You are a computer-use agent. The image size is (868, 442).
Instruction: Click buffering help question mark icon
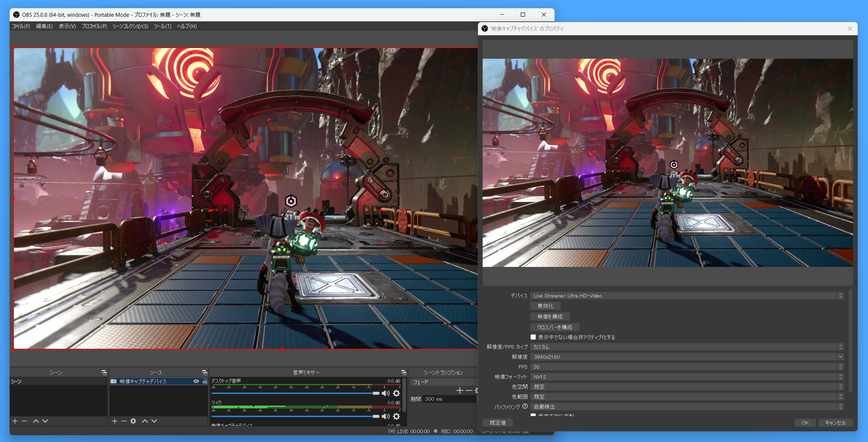click(525, 406)
